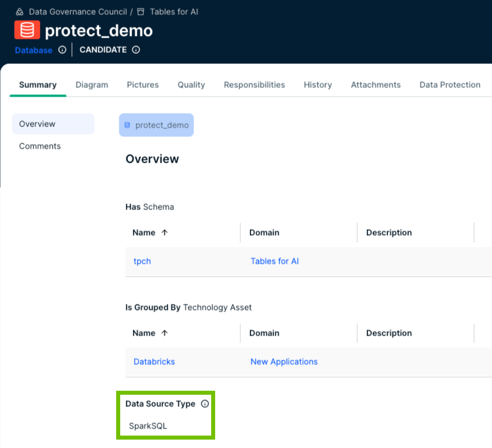This screenshot has height=448, width=492.
Task: Select Comments in the left sidebar
Action: (40, 146)
